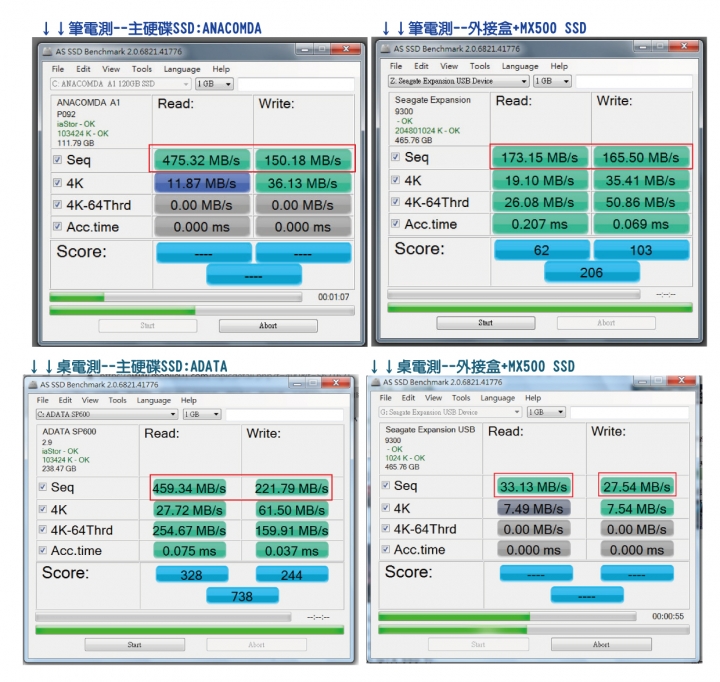Toggle Seq checkbox in laptop MX500 window

click(x=395, y=157)
